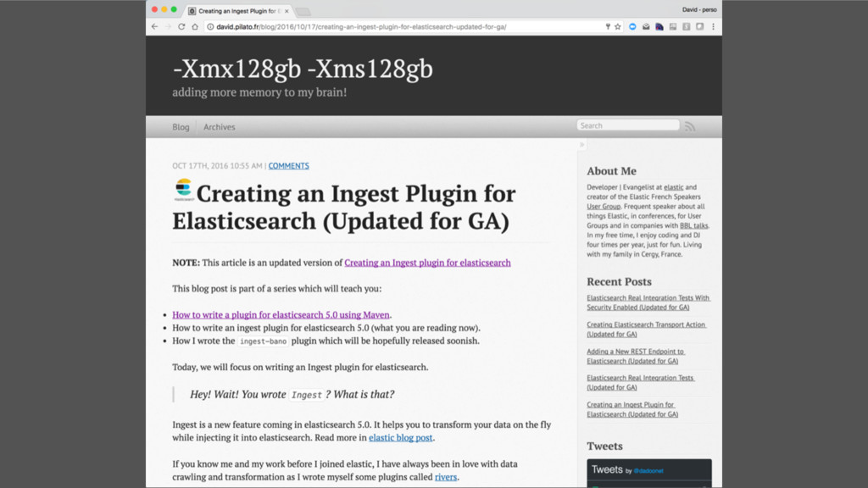This screenshot has width=868, height=488.
Task: Reload the page with the refresh icon
Action: coord(181,26)
